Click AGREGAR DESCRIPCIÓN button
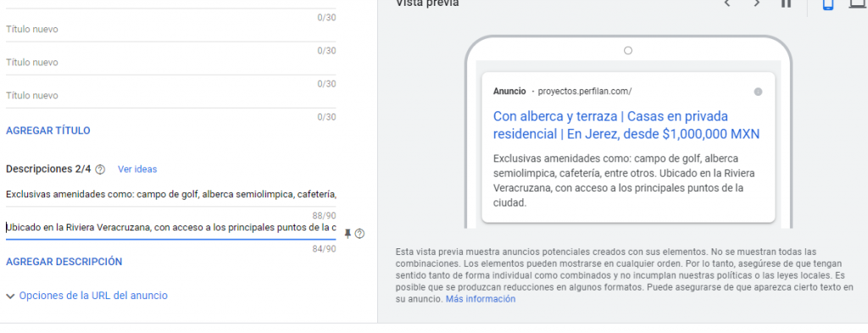868x333 pixels. pos(64,262)
